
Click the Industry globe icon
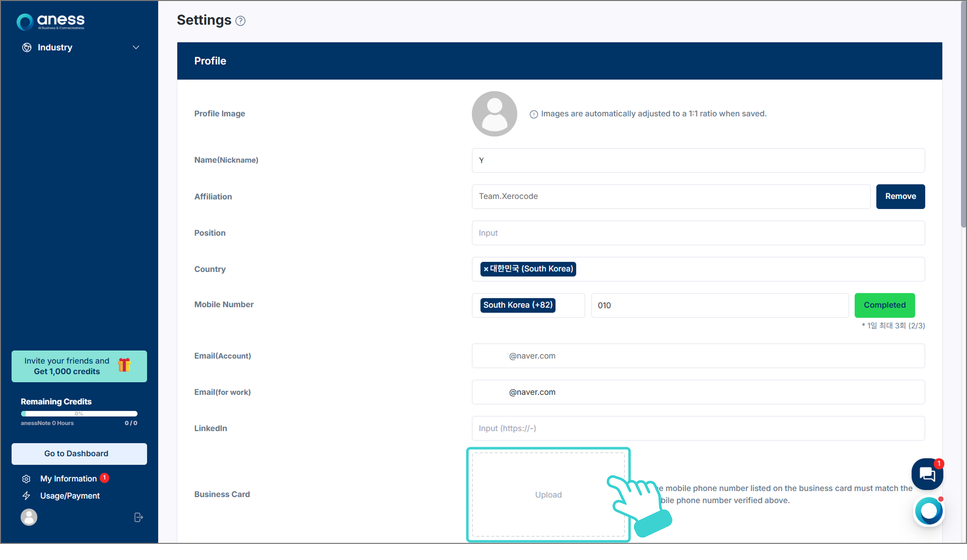[27, 47]
